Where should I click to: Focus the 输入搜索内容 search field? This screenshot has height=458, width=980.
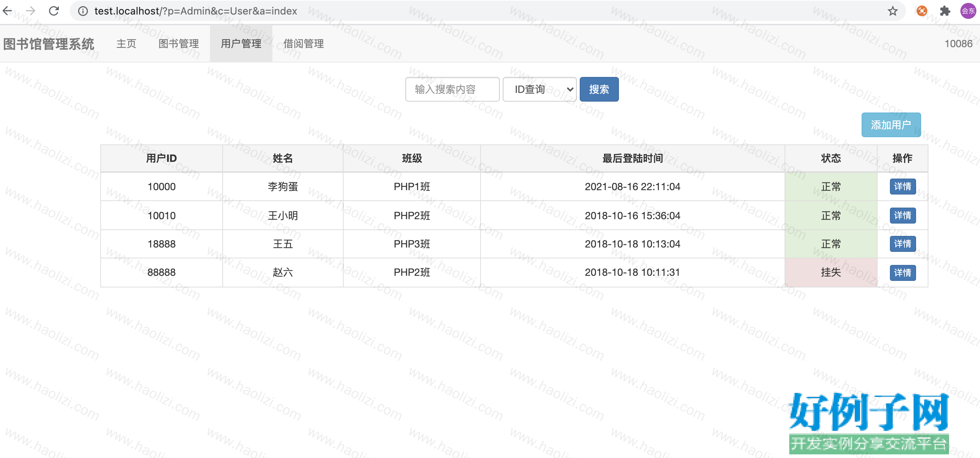click(452, 89)
